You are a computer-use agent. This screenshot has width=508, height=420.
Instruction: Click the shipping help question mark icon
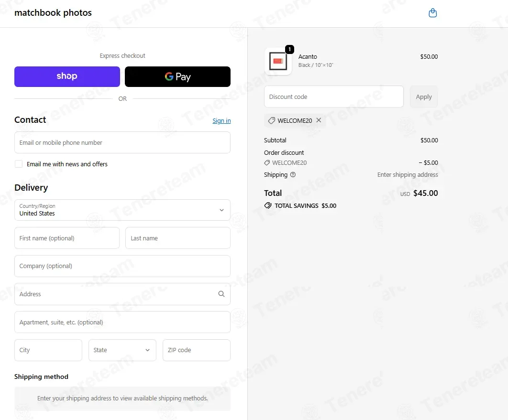tap(293, 175)
